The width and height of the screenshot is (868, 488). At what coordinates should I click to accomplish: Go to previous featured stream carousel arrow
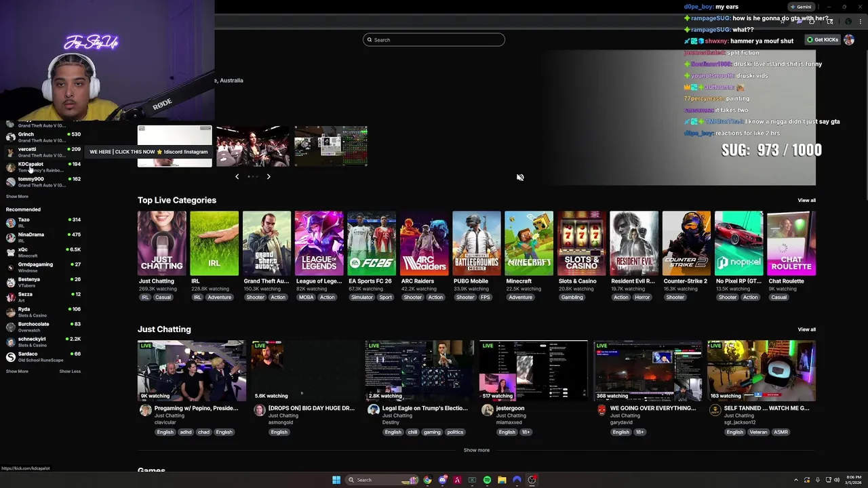coord(237,177)
